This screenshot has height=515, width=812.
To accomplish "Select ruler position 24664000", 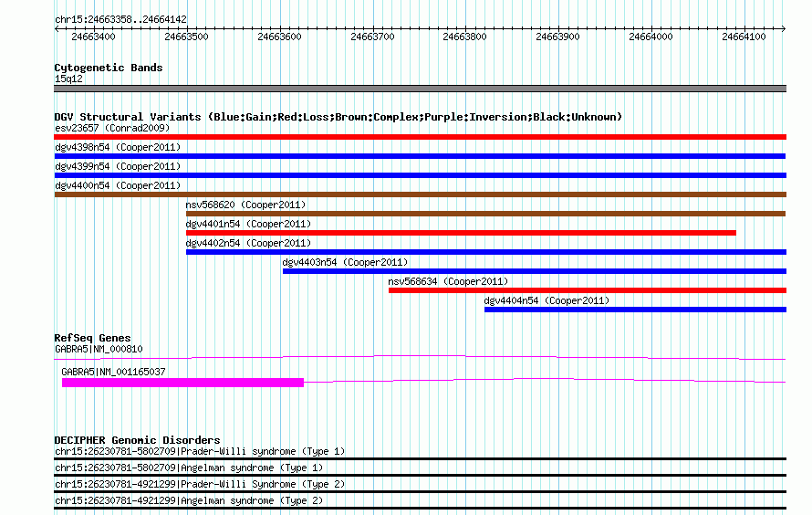I will [x=651, y=37].
